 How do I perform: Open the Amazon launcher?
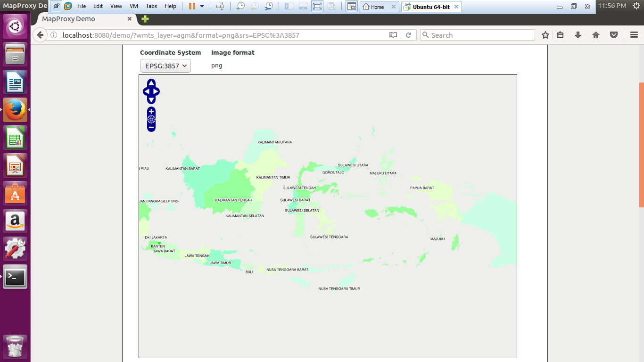click(16, 221)
